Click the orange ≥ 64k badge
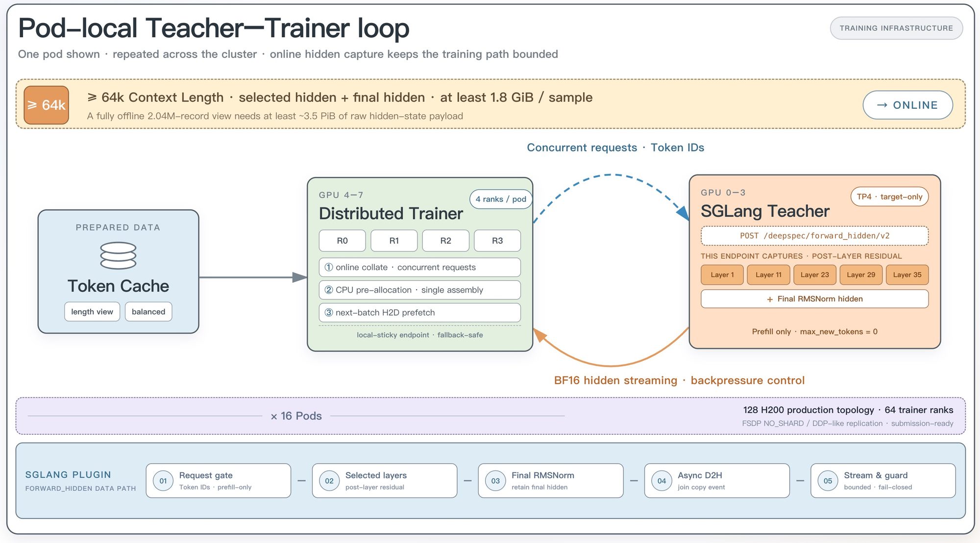The width and height of the screenshot is (980, 543). pyautogui.click(x=47, y=105)
